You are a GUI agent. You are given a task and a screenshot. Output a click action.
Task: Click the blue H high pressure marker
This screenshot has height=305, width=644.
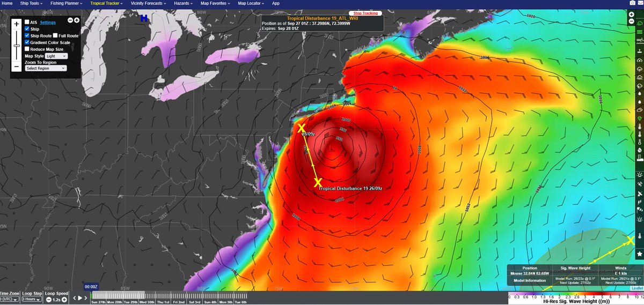tap(143, 18)
